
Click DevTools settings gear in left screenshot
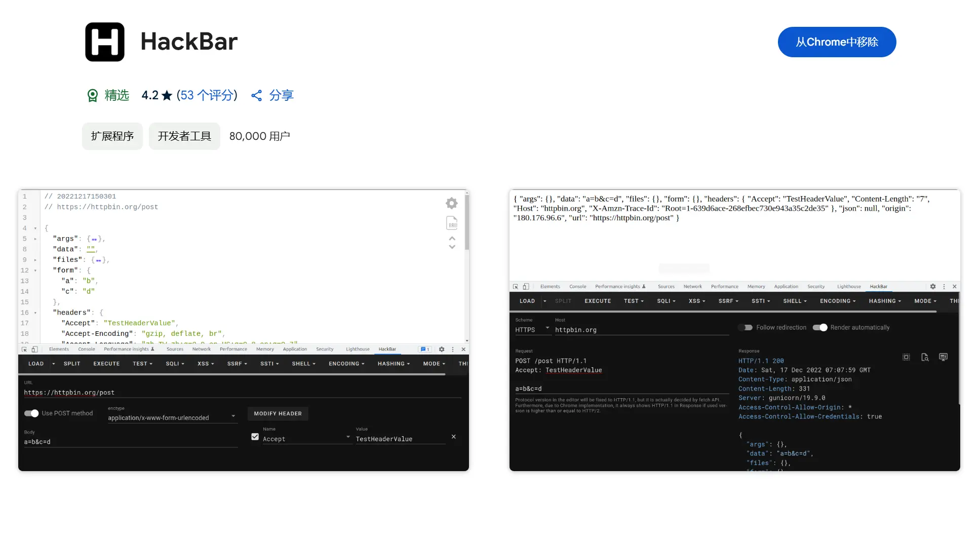[442, 350]
